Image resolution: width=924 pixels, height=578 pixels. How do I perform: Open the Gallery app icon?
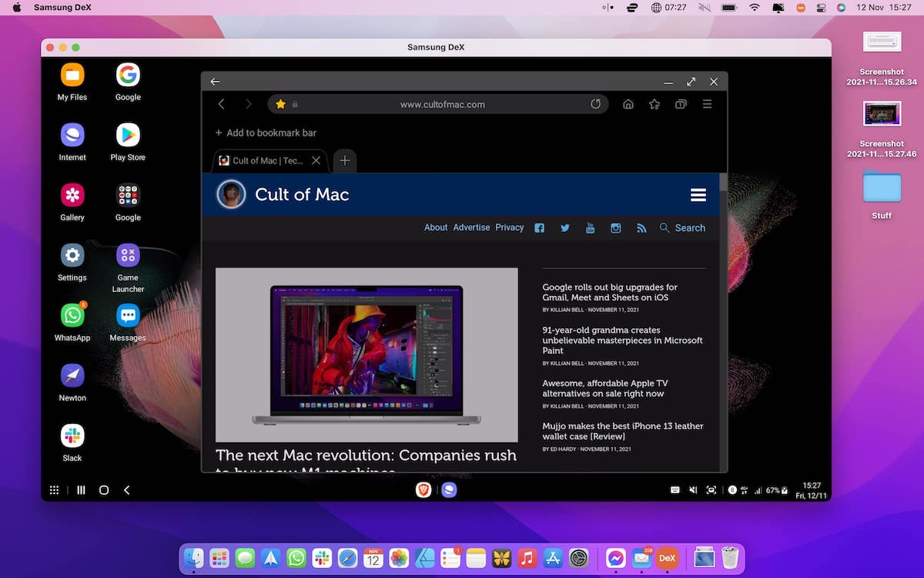tap(72, 196)
